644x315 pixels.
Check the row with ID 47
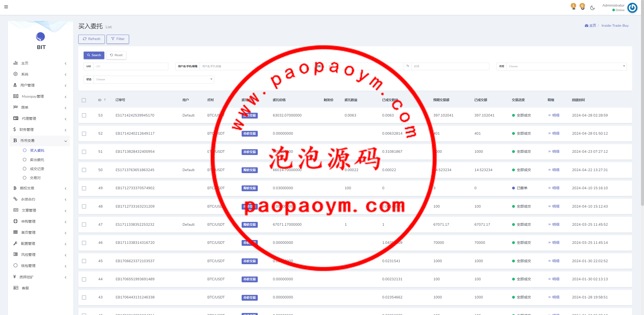click(x=84, y=225)
